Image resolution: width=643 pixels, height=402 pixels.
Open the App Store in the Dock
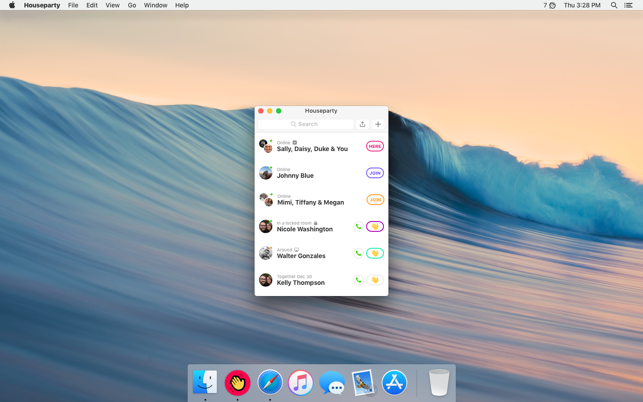click(x=394, y=382)
